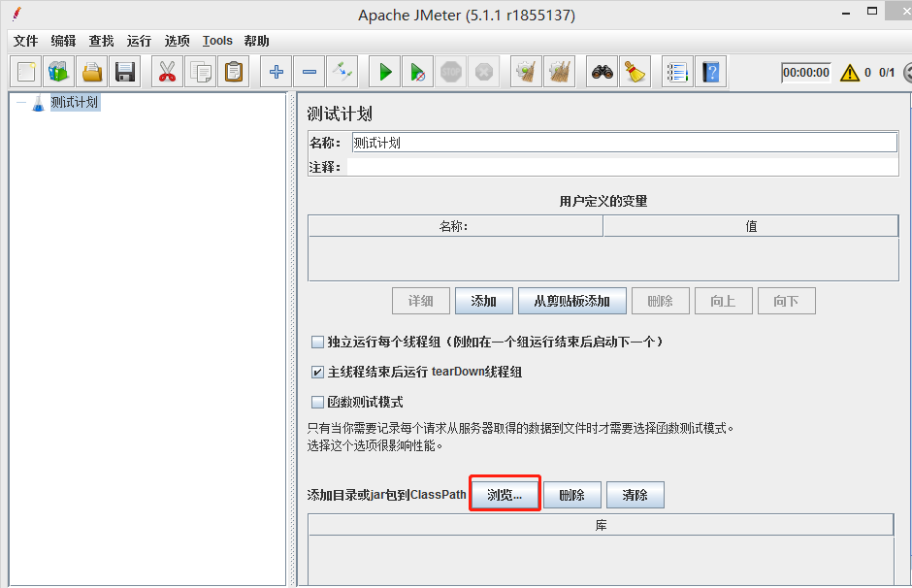Open the 选项 menu
This screenshot has width=912, height=588.
click(177, 41)
